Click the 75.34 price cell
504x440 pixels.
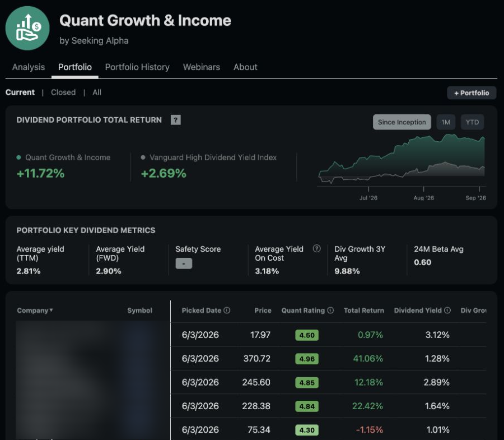tap(259, 430)
